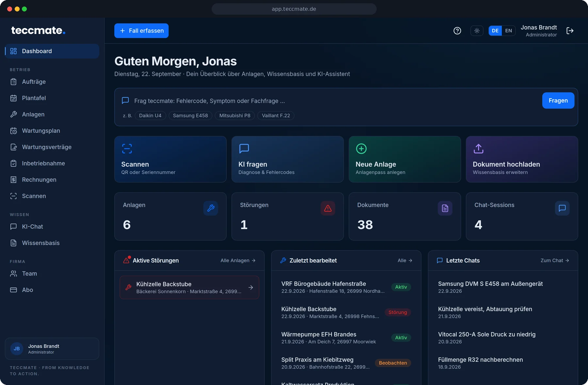Follow the Alle Anlagen link
The width and height of the screenshot is (588, 385).
pos(238,261)
